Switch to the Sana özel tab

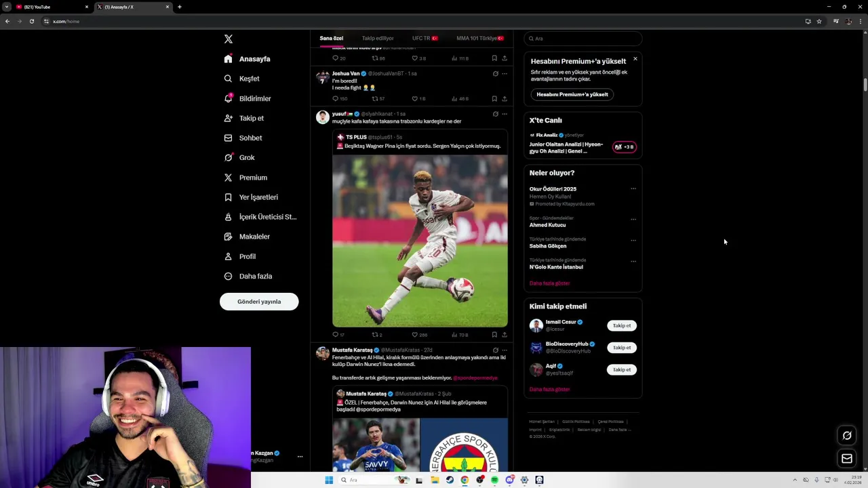point(332,39)
